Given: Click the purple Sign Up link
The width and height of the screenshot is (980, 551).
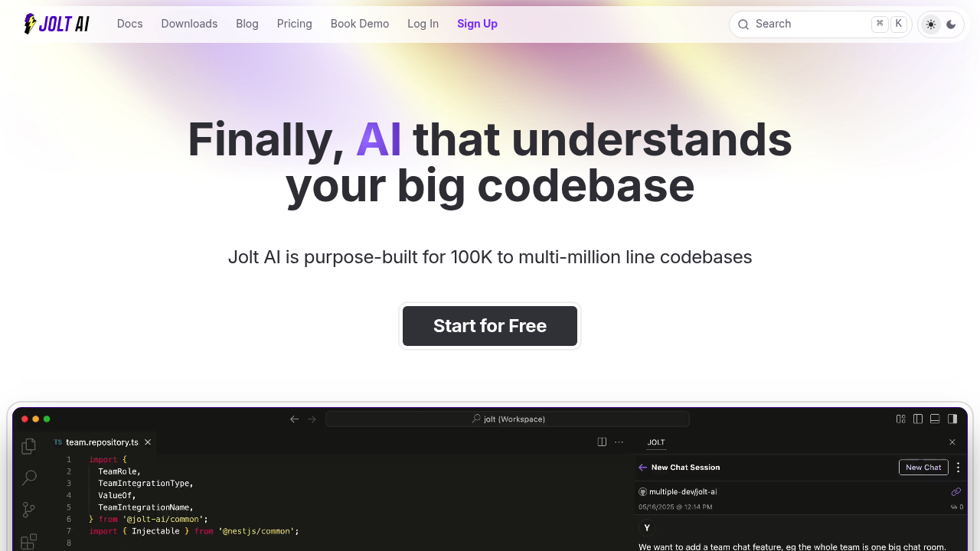Looking at the screenshot, I should [477, 24].
